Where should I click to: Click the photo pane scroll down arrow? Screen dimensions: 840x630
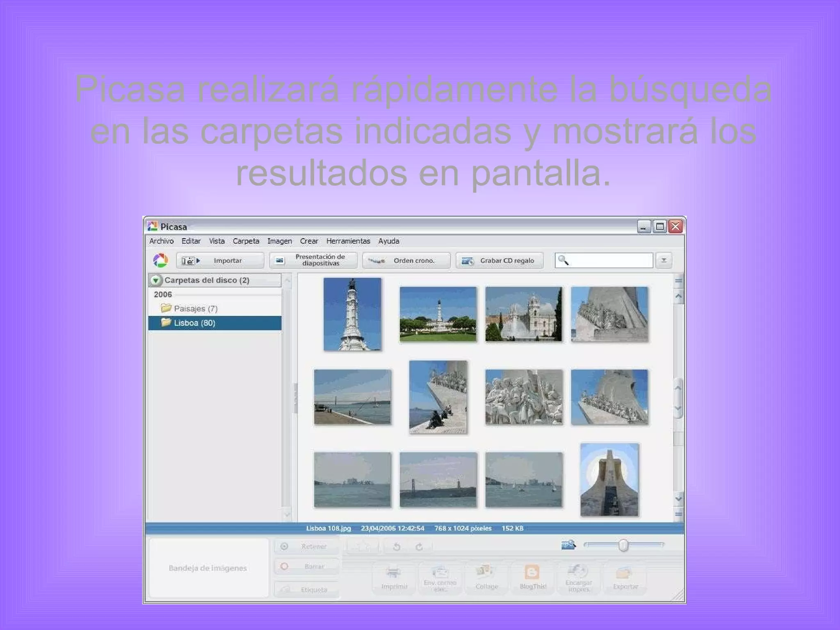[x=679, y=499]
